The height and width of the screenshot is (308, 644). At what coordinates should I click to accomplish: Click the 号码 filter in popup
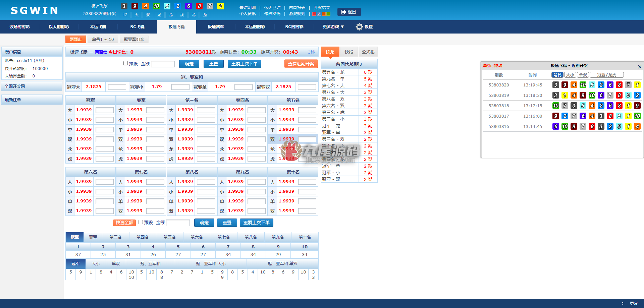coord(557,75)
